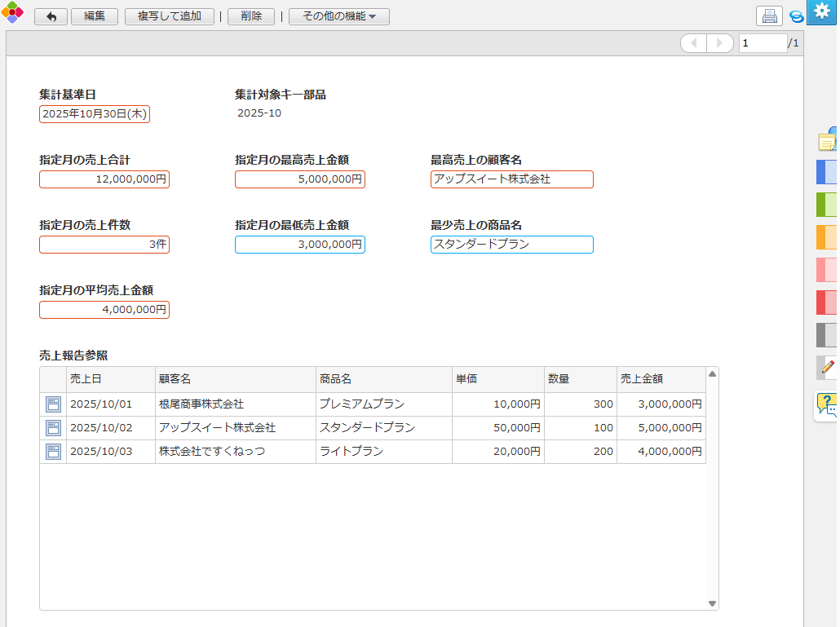840x627 pixels.
Task: Select the green sticky color swatch
Action: [827, 205]
